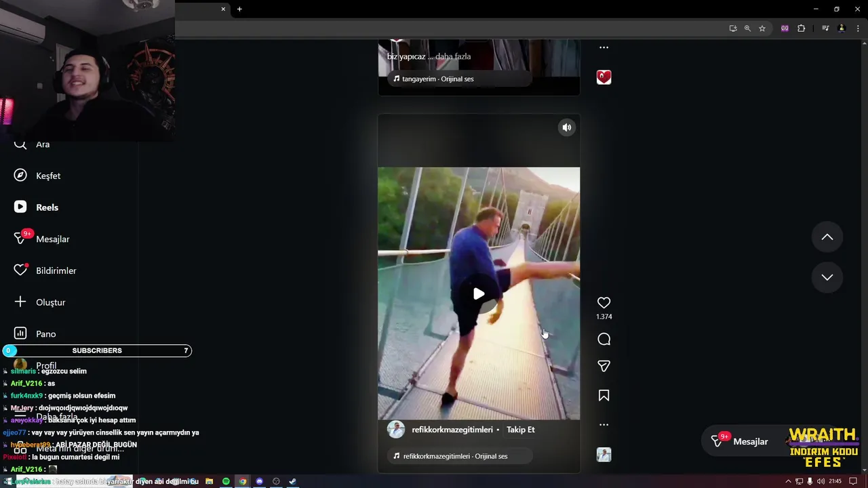This screenshot has width=868, height=488.
Task: Open Spotify from the taskbar
Action: [x=226, y=481]
